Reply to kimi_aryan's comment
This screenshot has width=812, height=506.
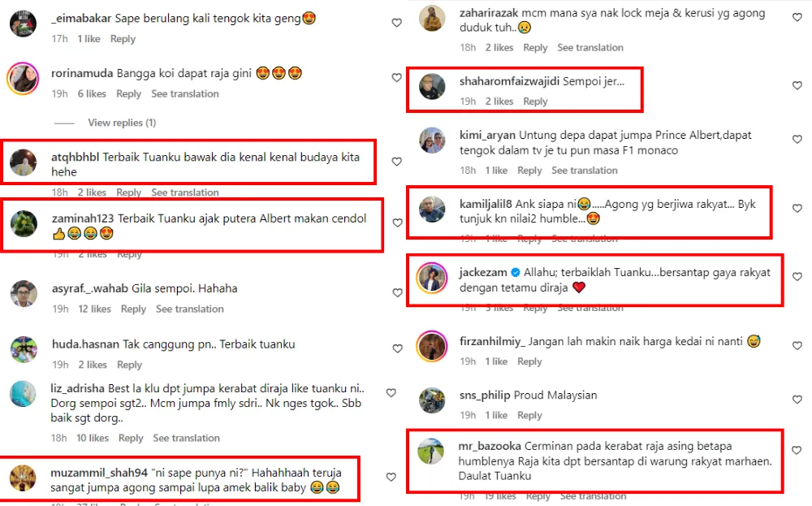point(529,171)
